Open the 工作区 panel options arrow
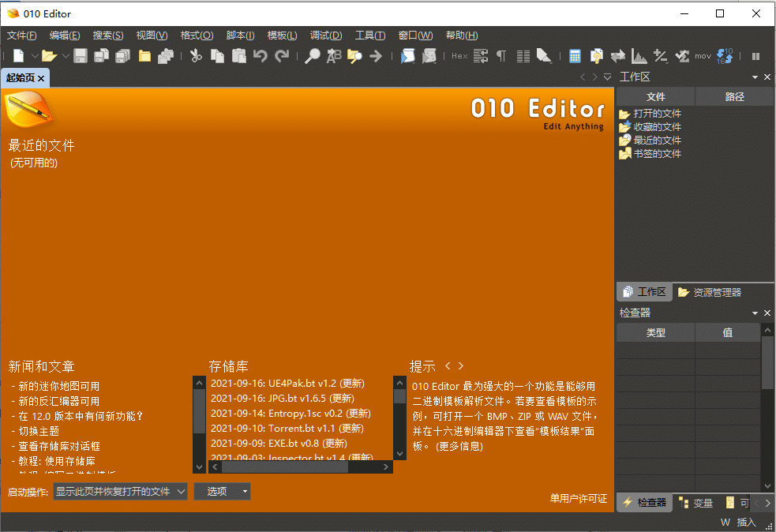This screenshot has width=776, height=532. [755, 77]
